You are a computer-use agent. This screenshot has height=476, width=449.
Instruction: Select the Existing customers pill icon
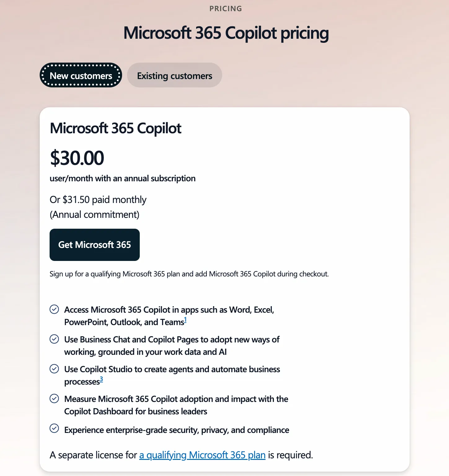pos(174,75)
